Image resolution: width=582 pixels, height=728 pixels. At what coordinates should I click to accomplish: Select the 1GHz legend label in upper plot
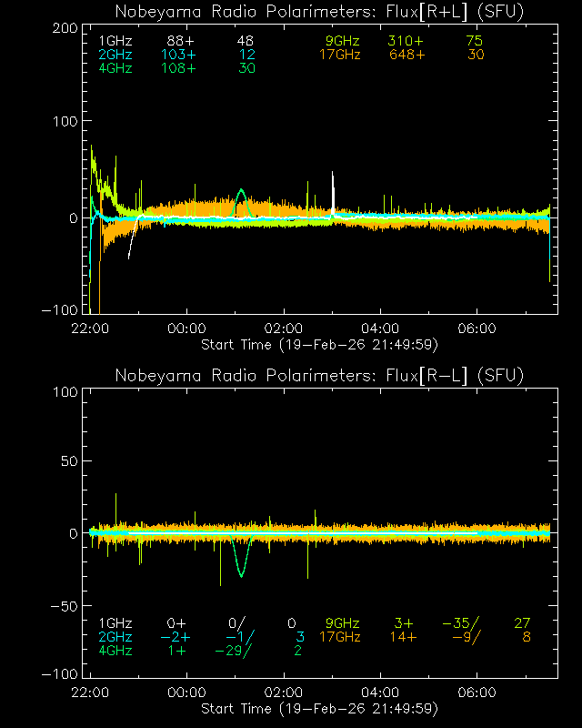[114, 42]
